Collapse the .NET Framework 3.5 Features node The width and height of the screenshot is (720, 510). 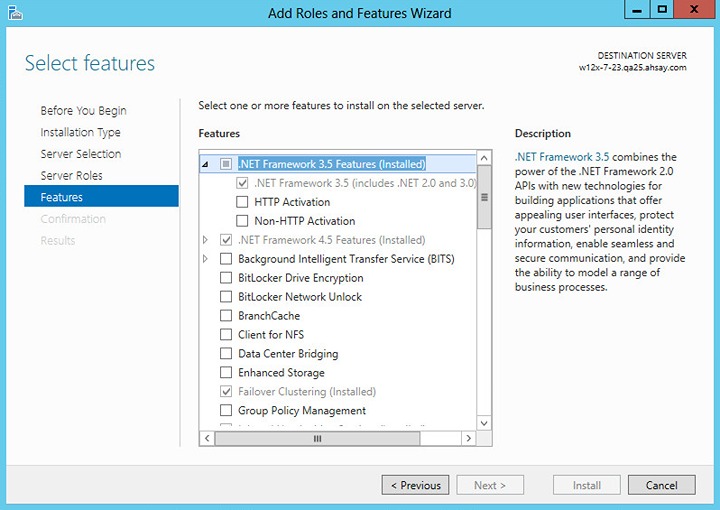pos(206,164)
